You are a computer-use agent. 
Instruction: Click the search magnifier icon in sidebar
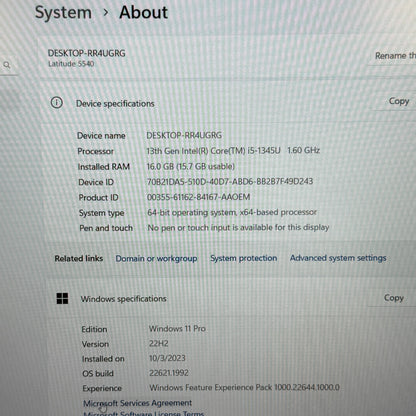(7, 65)
